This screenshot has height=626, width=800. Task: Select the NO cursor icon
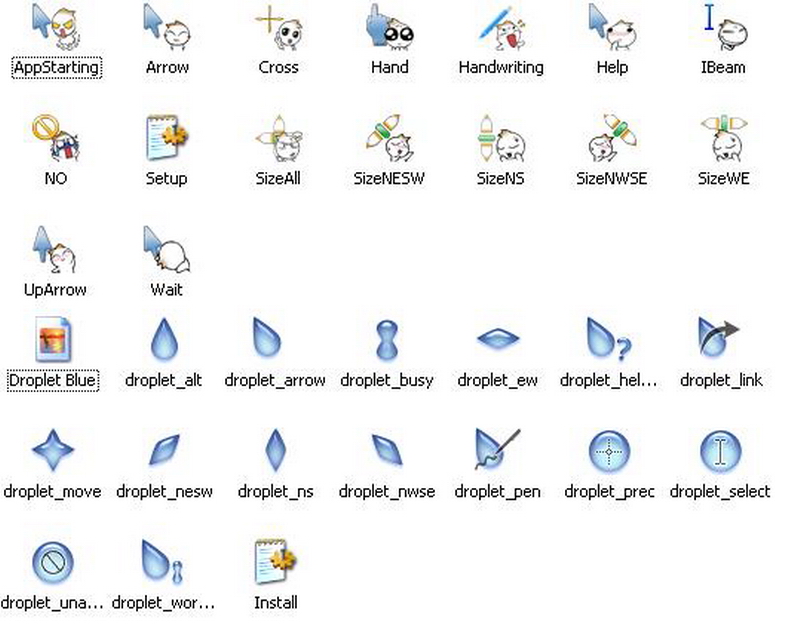click(x=56, y=138)
